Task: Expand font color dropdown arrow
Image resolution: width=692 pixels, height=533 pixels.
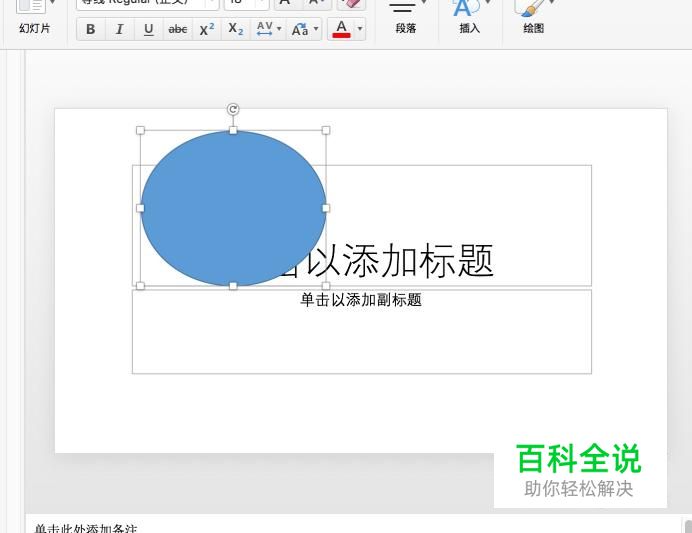Action: click(x=360, y=30)
